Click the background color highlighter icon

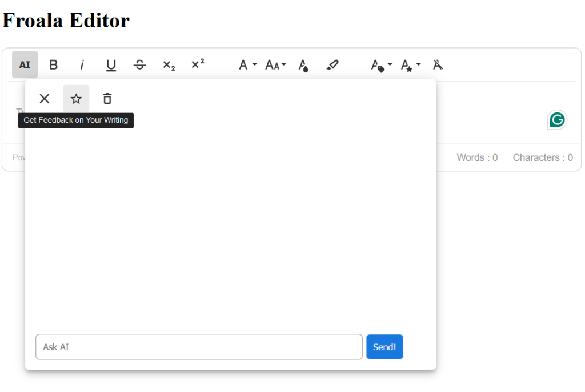[332, 65]
